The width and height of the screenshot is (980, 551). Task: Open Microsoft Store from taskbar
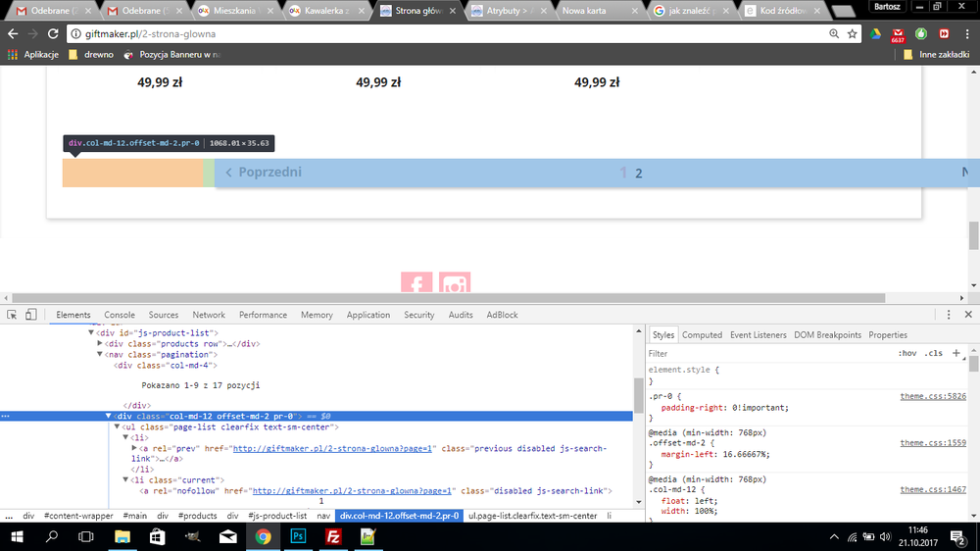point(157,536)
